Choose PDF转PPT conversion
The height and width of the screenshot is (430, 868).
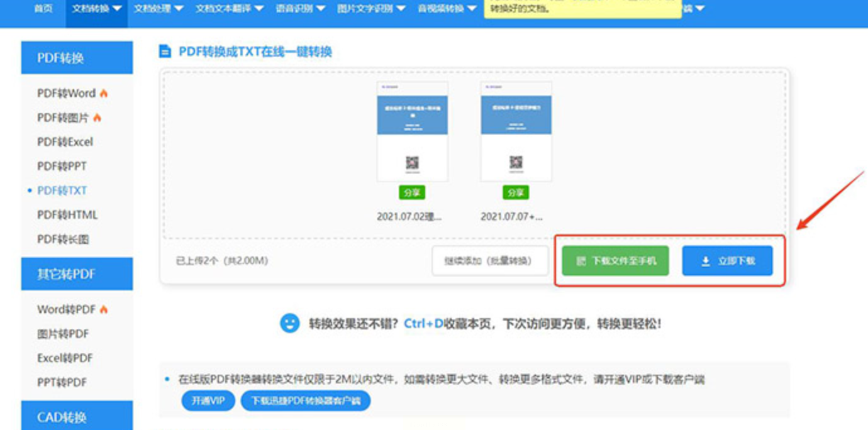click(x=62, y=167)
